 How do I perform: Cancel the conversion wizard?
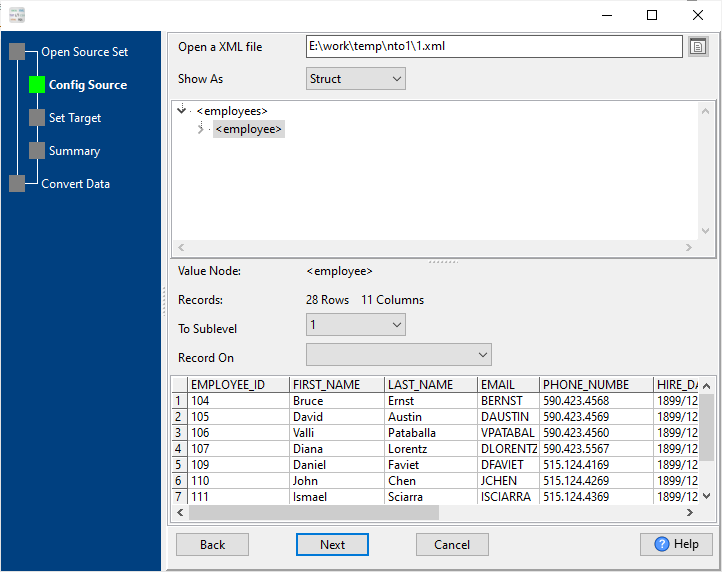click(x=452, y=545)
